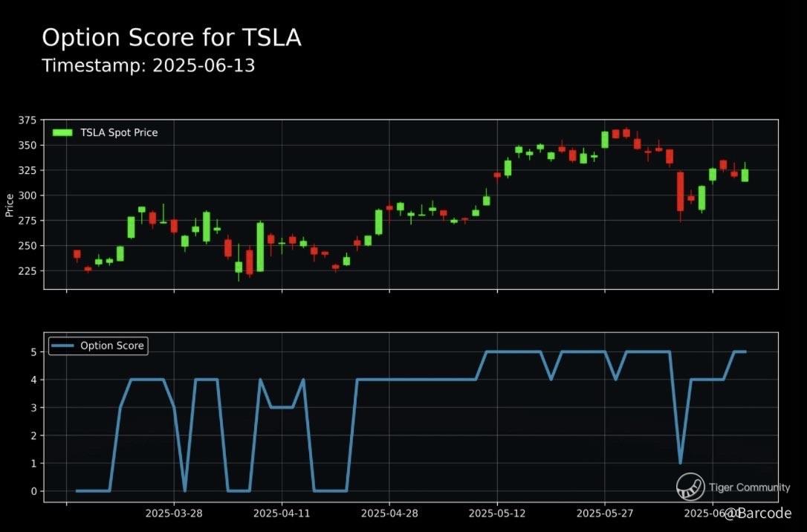Click the "TSLA Spot Price" legend label
807x532 pixels.
click(119, 133)
